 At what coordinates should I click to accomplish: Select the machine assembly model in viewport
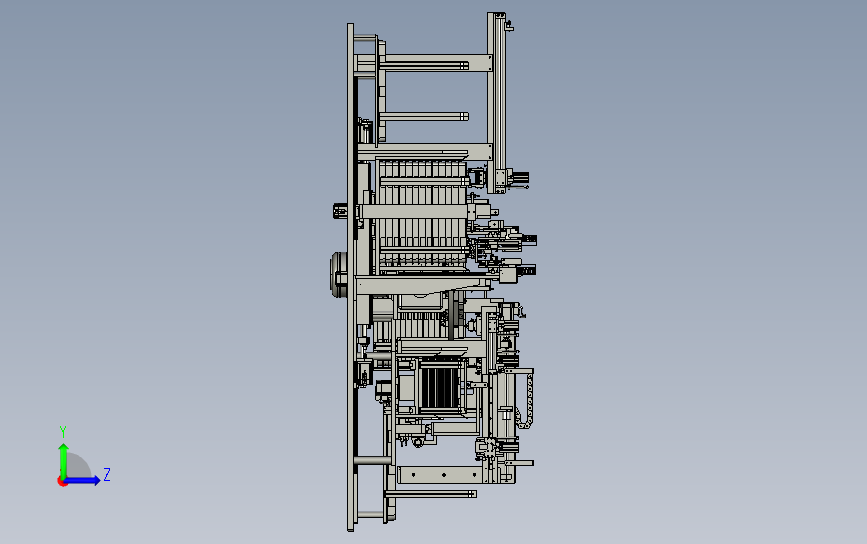tap(435, 272)
